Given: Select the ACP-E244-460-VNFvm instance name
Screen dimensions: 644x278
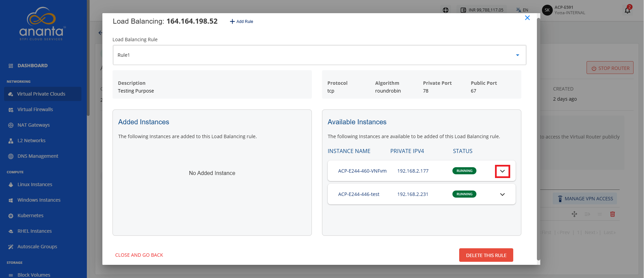Looking at the screenshot, I should point(362,171).
